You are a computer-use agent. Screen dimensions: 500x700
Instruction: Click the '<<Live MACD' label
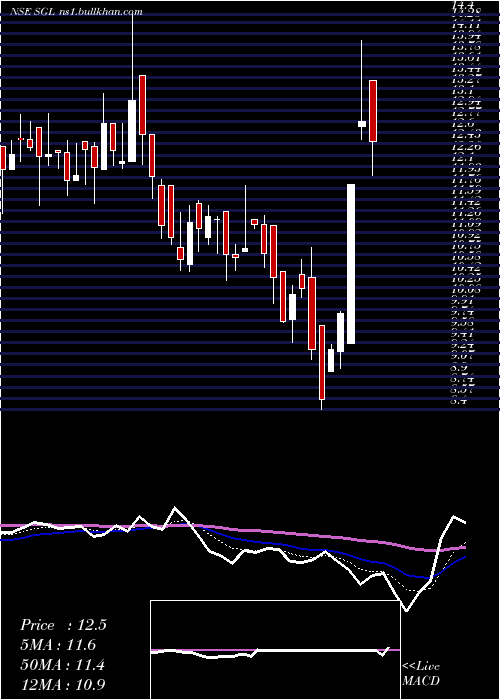tap(421, 674)
